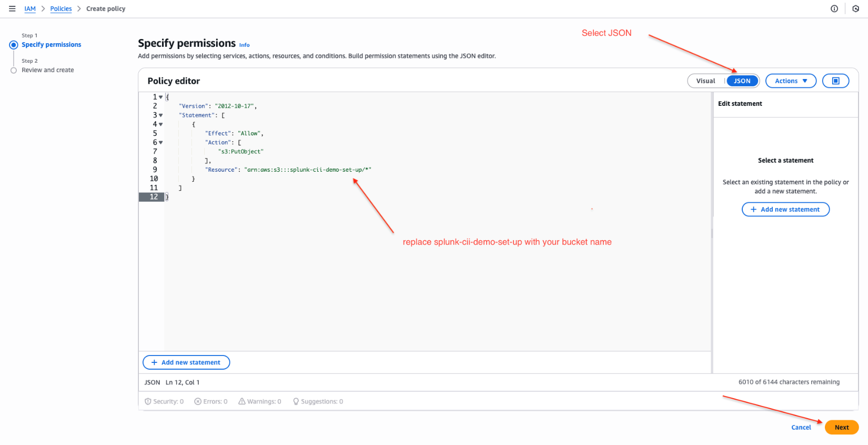Click the Next button

tap(841, 428)
